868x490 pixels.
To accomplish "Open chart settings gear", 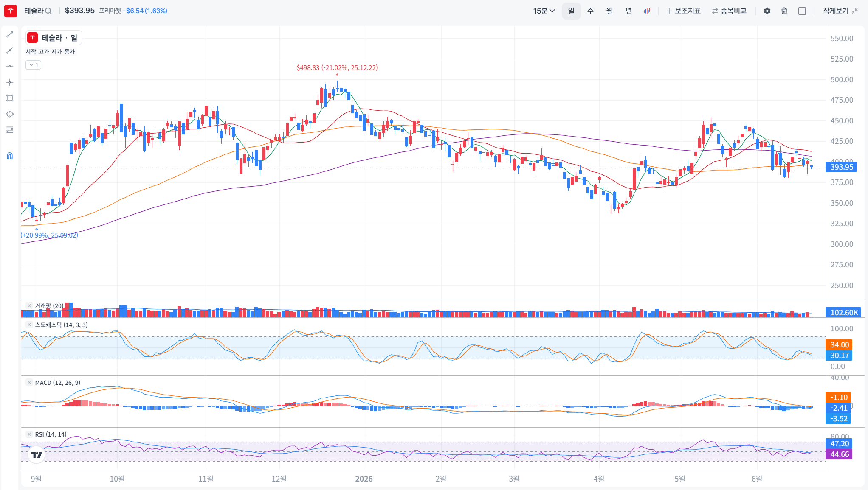I will coord(767,11).
